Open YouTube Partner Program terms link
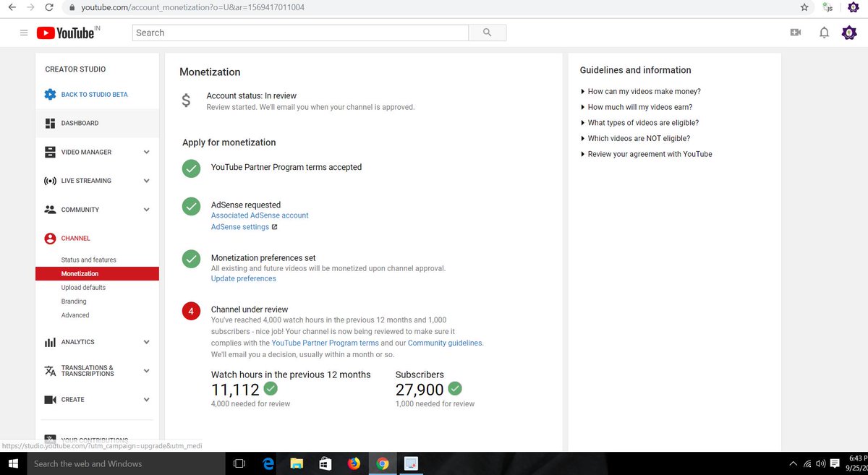 pyautogui.click(x=325, y=343)
